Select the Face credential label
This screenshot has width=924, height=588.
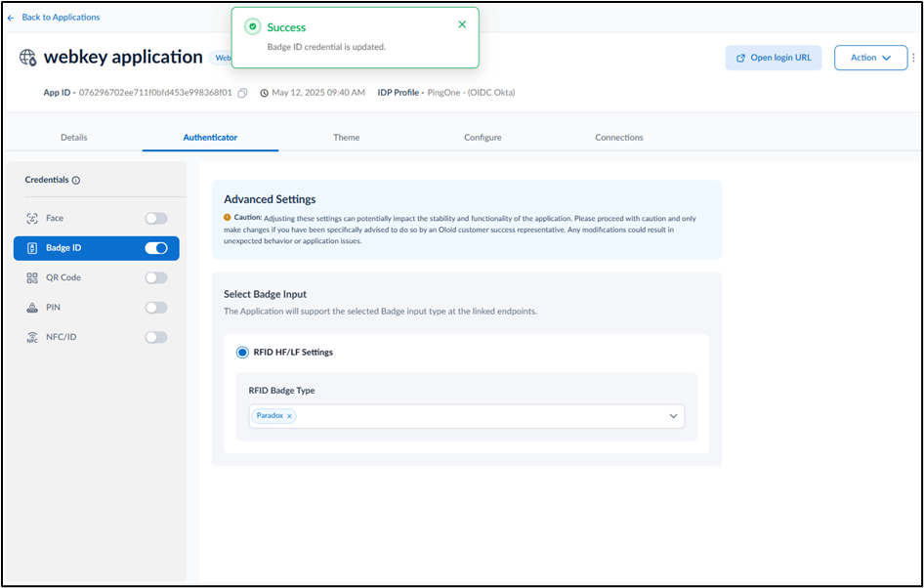(55, 219)
